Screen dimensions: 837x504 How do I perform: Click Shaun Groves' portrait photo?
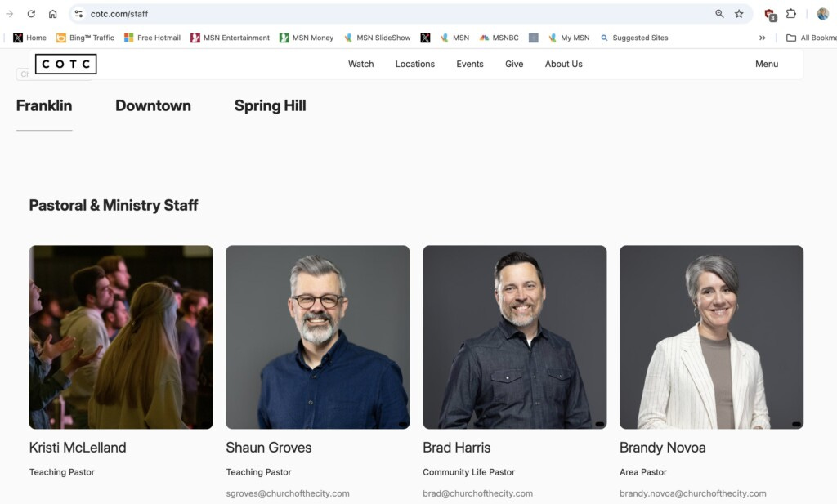coord(318,337)
